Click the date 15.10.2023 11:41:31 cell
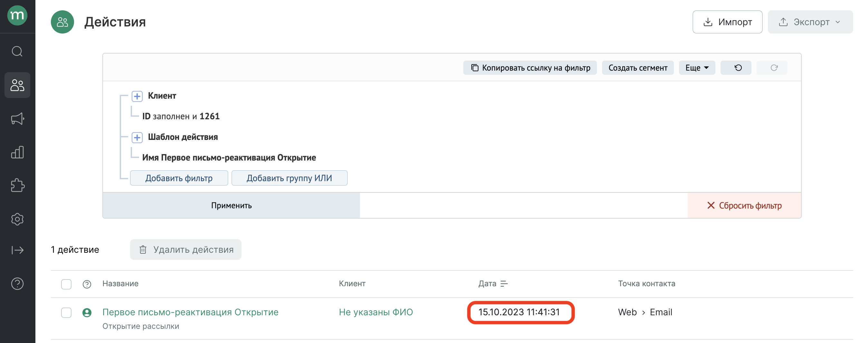 click(x=519, y=312)
